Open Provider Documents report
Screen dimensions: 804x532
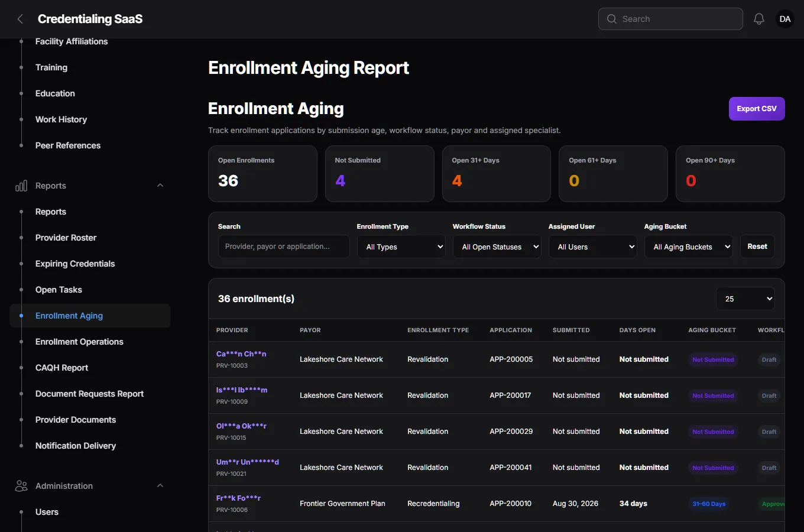[76, 420]
